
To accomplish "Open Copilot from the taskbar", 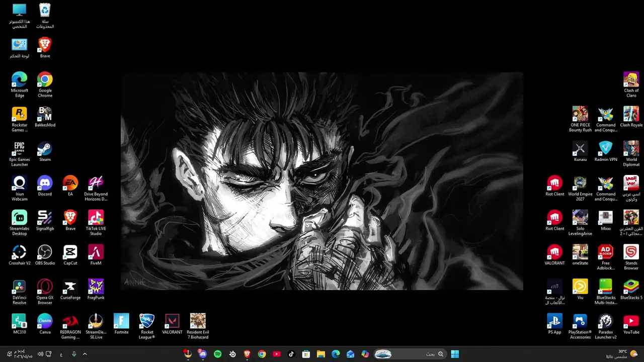I will (x=365, y=354).
